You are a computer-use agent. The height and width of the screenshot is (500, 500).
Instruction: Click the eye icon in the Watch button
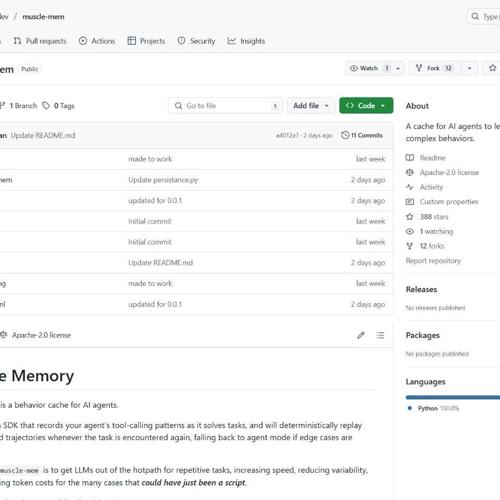(x=354, y=68)
